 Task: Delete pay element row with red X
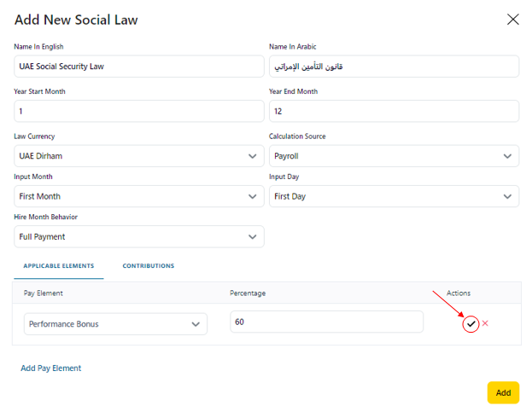[x=485, y=323]
